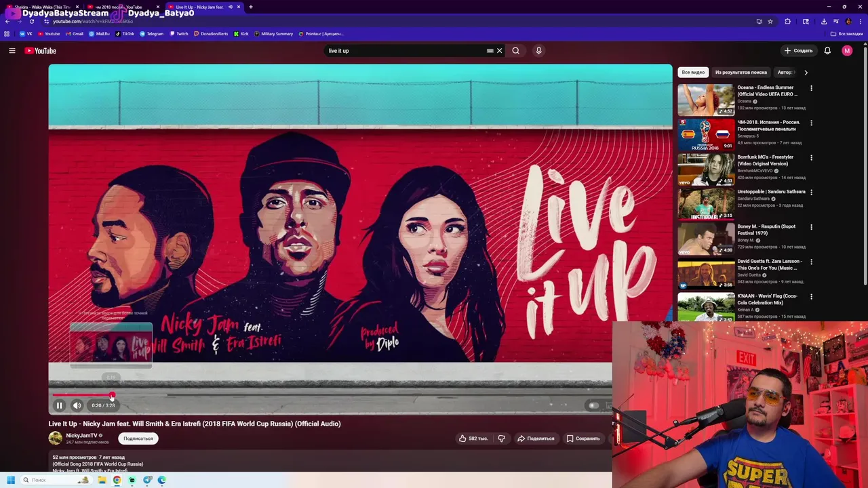The image size is (868, 488).
Task: Switch to the 'Shakira - Waka Waka' tab
Action: (43, 7)
